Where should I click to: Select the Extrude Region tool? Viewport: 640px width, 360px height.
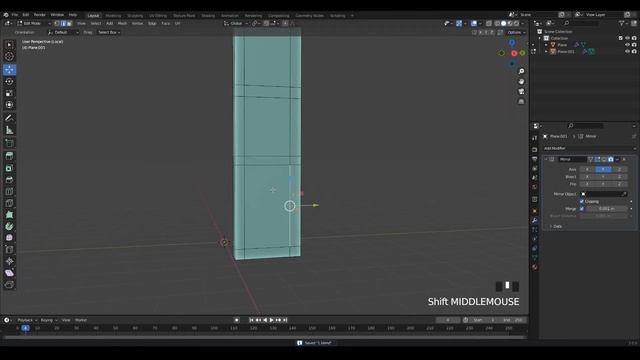point(9,156)
